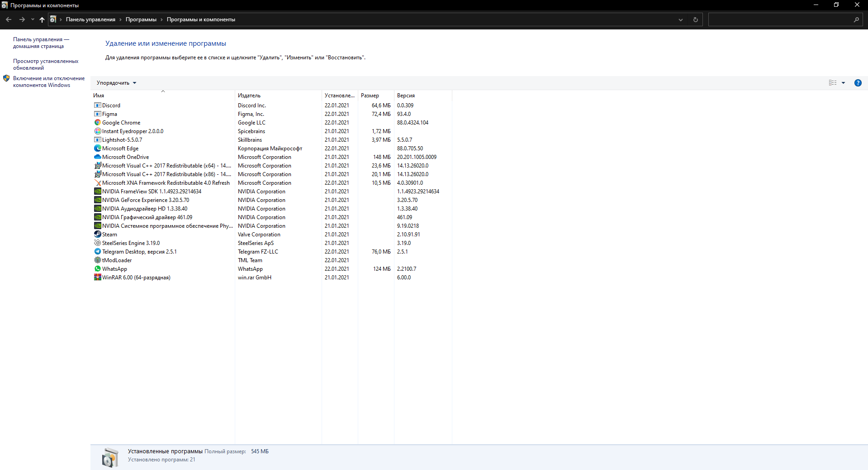Open help with the question mark icon
This screenshot has height=470, width=868.
click(858, 83)
